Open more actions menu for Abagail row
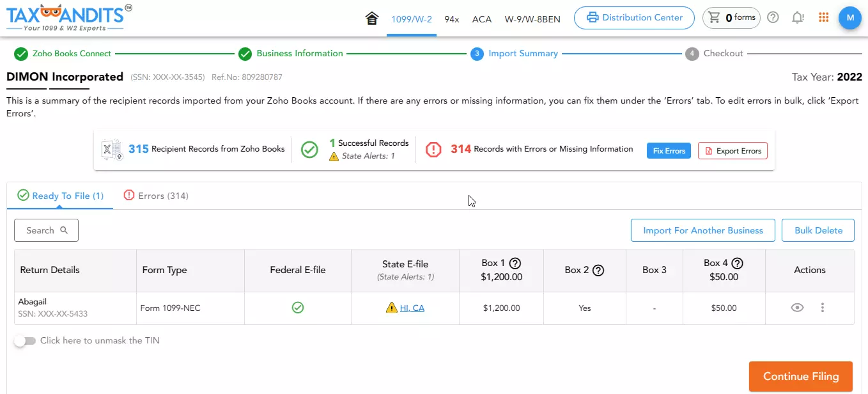This screenshot has width=868, height=394. coord(823,308)
